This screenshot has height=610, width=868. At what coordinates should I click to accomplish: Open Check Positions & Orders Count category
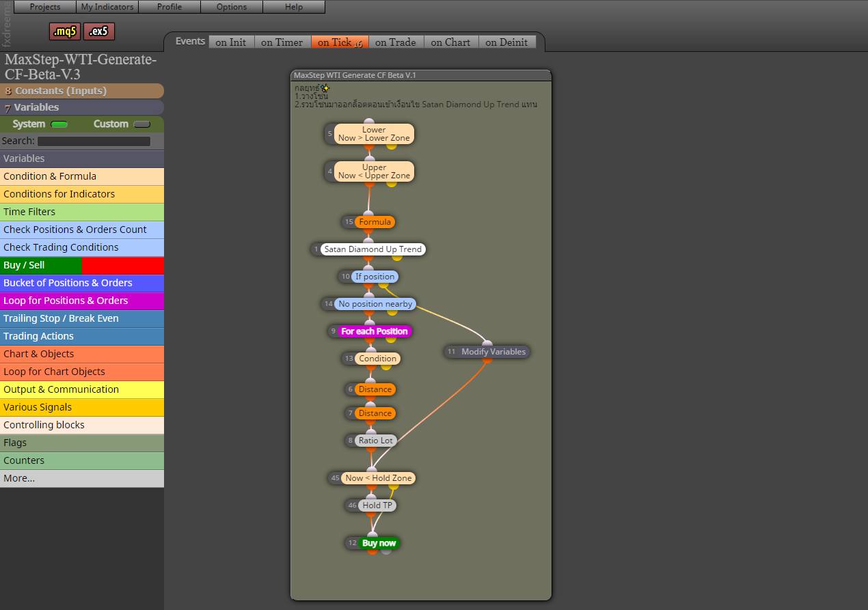pyautogui.click(x=82, y=230)
